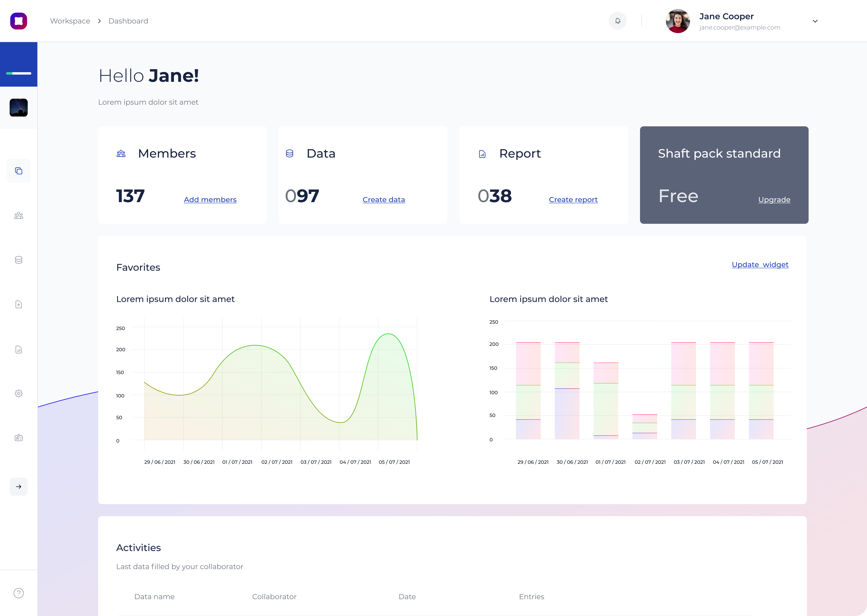
Task: Open the report chart file icon in sidebar
Action: [19, 349]
